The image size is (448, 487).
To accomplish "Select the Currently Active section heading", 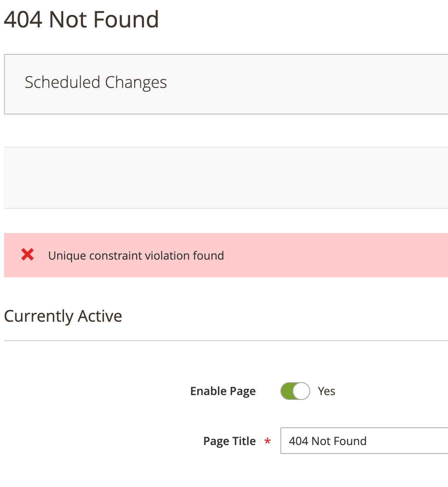I will coord(63,316).
